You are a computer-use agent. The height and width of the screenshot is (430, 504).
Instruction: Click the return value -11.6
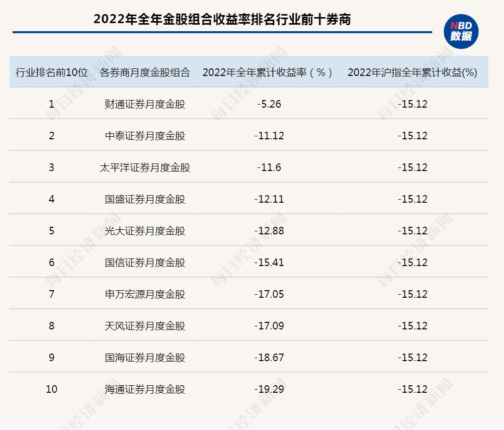269,167
